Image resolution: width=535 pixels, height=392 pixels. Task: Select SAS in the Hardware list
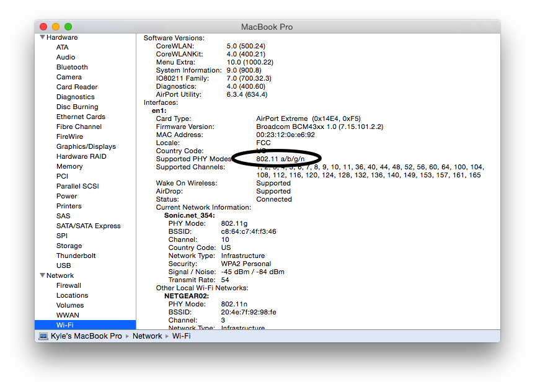[63, 215]
